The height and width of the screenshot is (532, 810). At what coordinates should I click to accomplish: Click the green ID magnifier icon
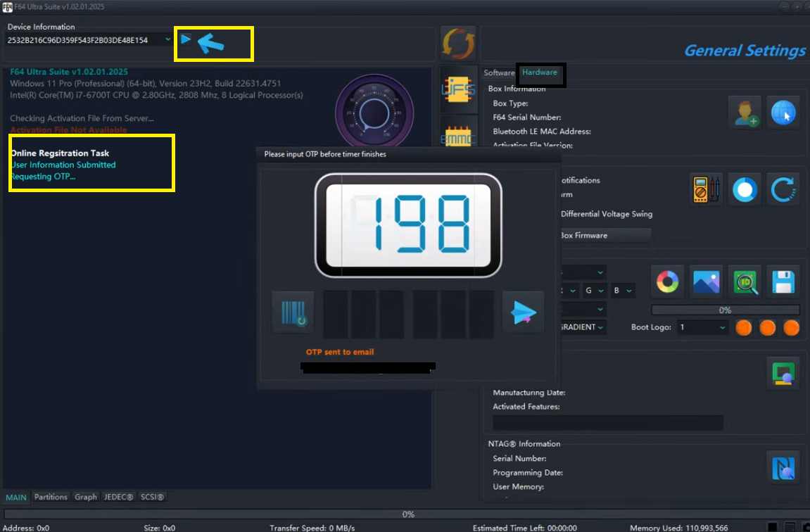tap(745, 281)
